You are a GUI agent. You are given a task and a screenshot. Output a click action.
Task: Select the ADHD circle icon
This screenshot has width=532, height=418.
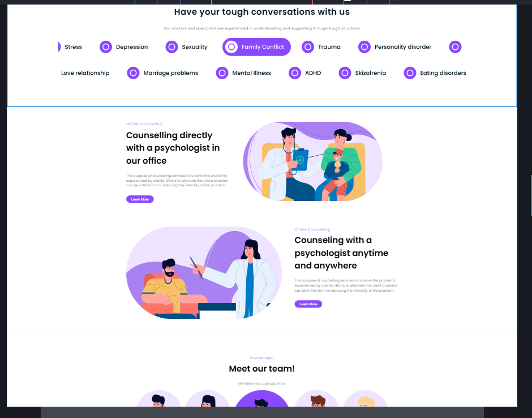295,73
